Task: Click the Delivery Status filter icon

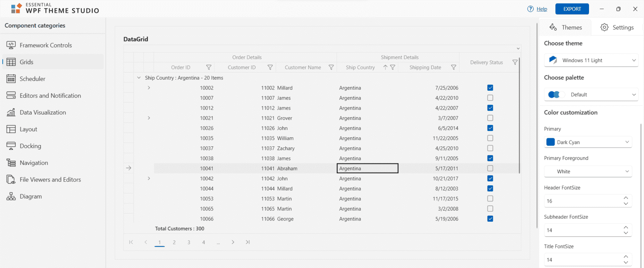Action: click(x=515, y=63)
